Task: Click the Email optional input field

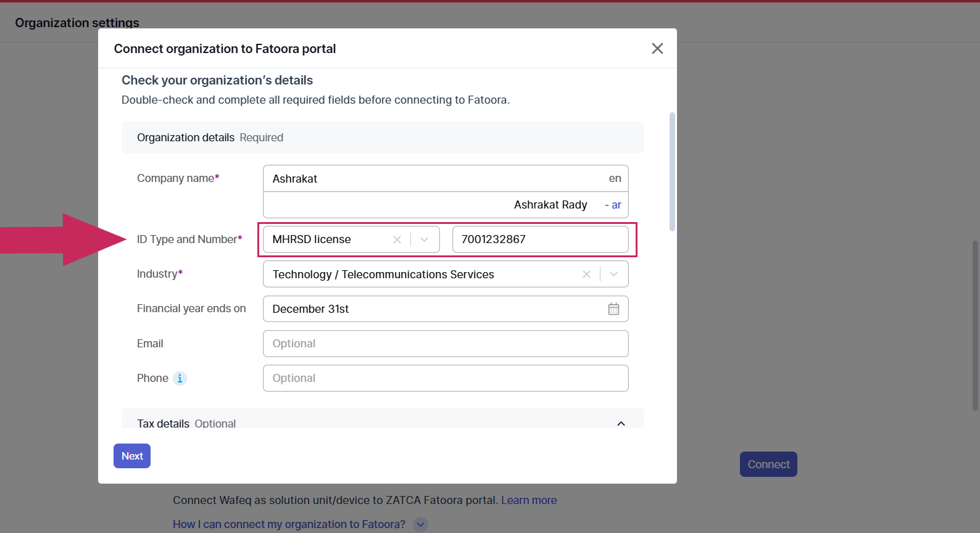Action: (446, 344)
